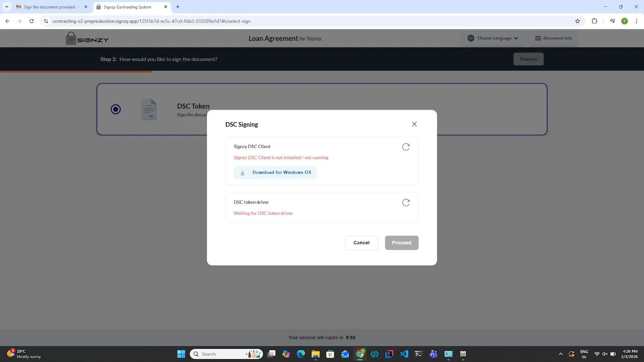Image resolution: width=644 pixels, height=362 pixels.
Task: Click the address bar URL
Action: (x=151, y=21)
